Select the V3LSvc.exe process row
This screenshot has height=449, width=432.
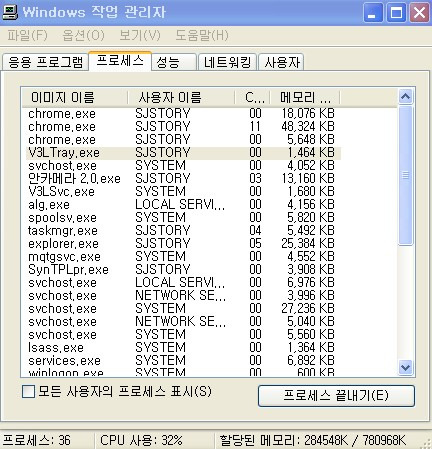click(x=182, y=192)
